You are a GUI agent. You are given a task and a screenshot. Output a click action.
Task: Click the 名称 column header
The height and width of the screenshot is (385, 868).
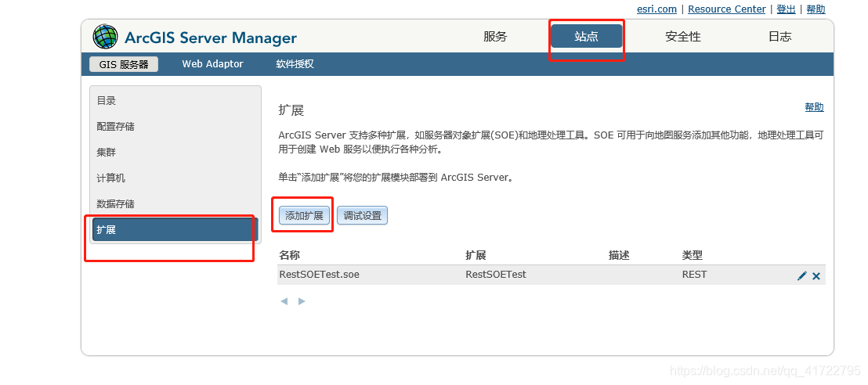click(x=290, y=255)
